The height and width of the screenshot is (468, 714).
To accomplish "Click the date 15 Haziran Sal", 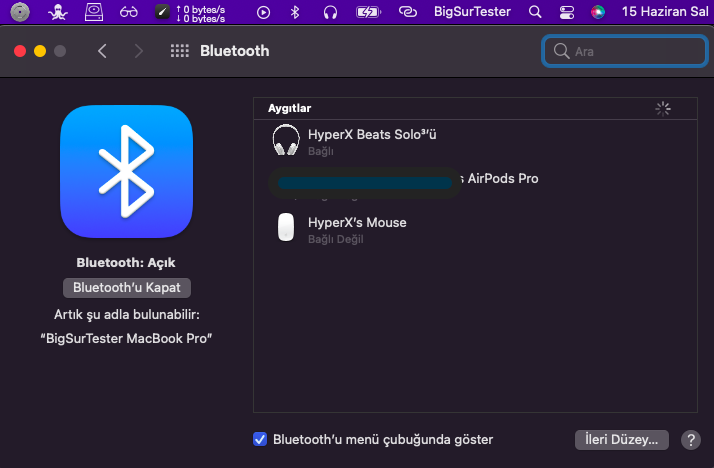I will pos(664,12).
